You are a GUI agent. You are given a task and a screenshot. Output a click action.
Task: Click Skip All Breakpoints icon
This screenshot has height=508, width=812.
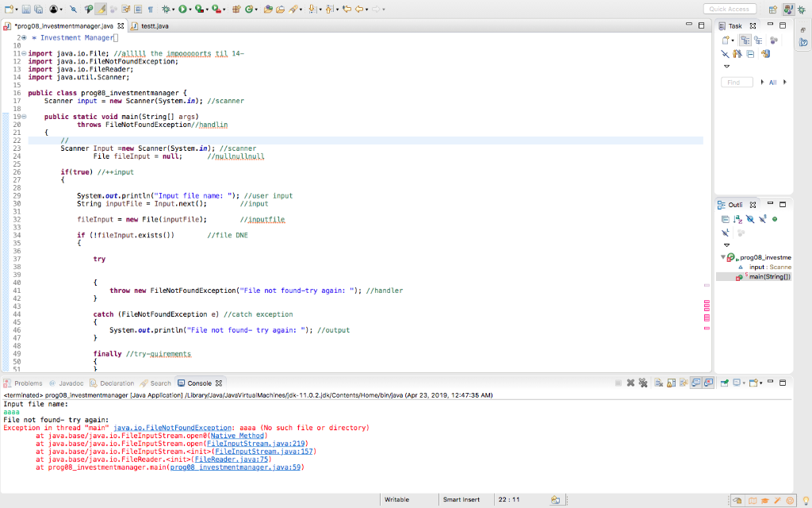(73, 10)
